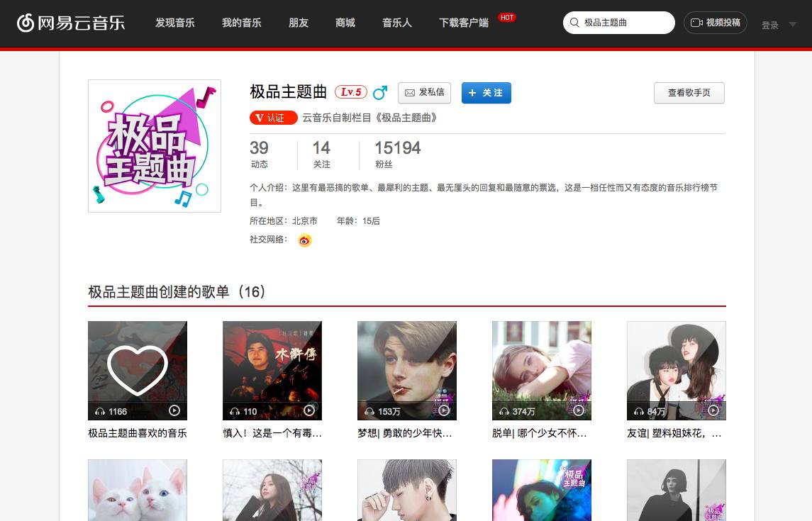Screen dimensions: 812x521
Task: Click the search magnifier icon
Action: 574,23
